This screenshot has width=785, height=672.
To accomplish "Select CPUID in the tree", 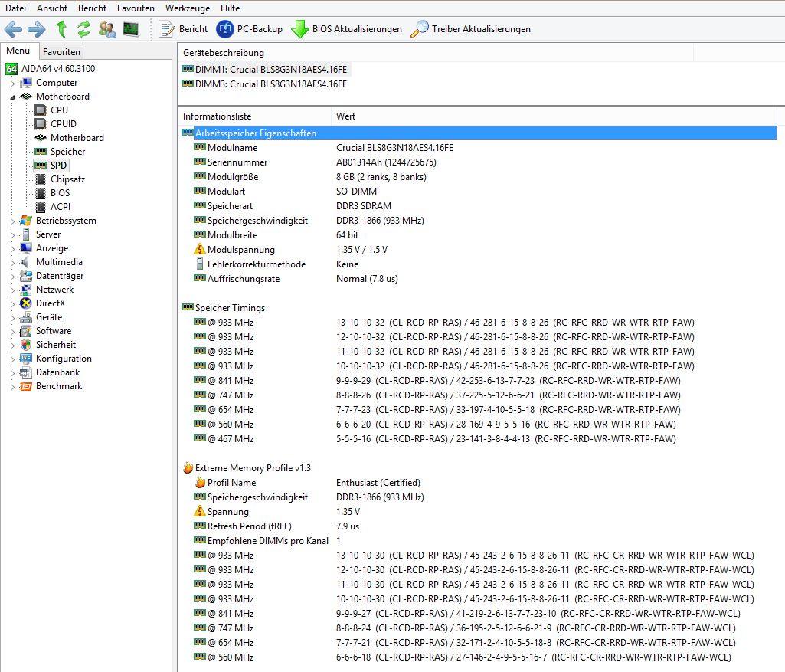I will click(x=56, y=123).
